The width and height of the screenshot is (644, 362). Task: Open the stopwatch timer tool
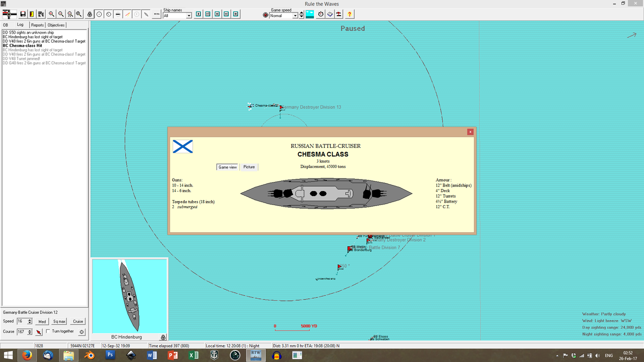320,14
